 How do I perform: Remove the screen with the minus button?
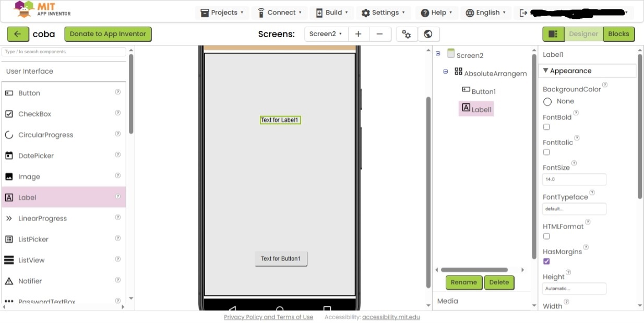pyautogui.click(x=380, y=34)
